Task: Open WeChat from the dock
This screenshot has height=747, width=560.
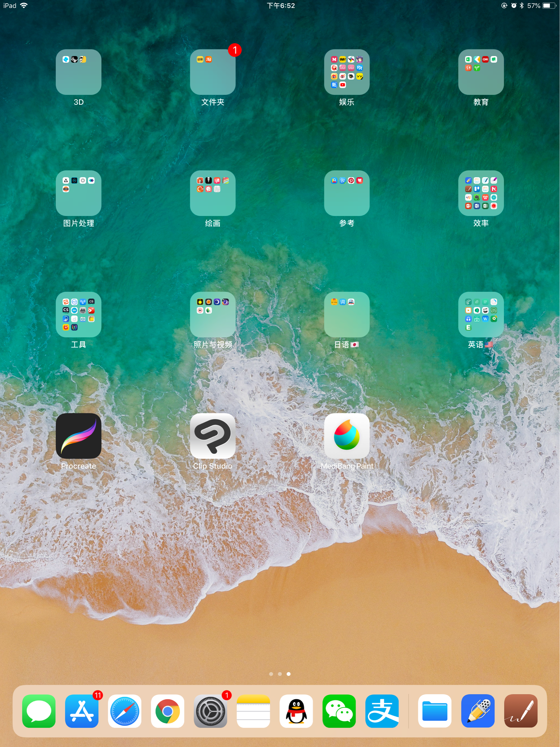Action: [339, 711]
